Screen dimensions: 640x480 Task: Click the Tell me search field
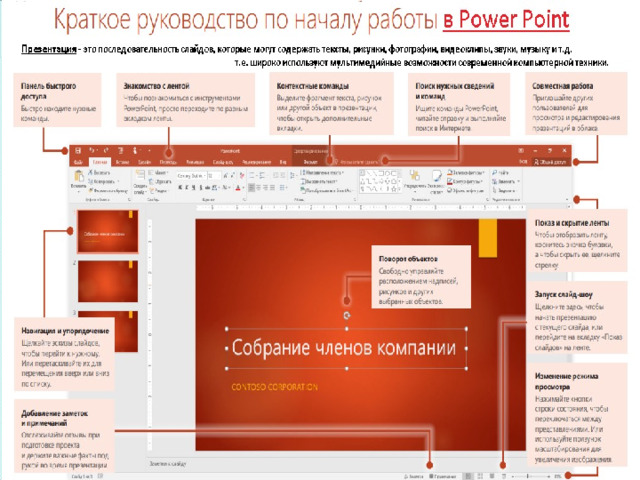coord(358,162)
